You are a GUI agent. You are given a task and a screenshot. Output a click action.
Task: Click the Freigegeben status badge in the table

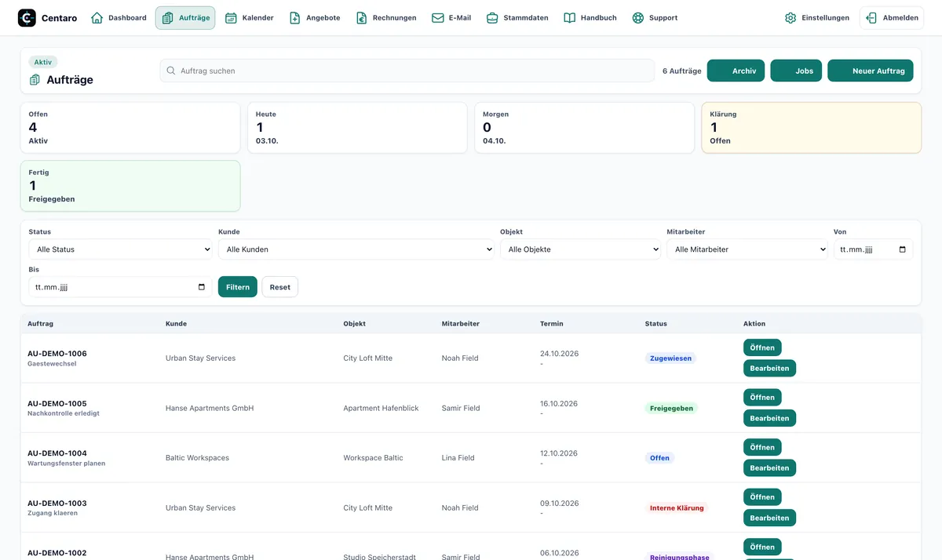[x=671, y=409]
